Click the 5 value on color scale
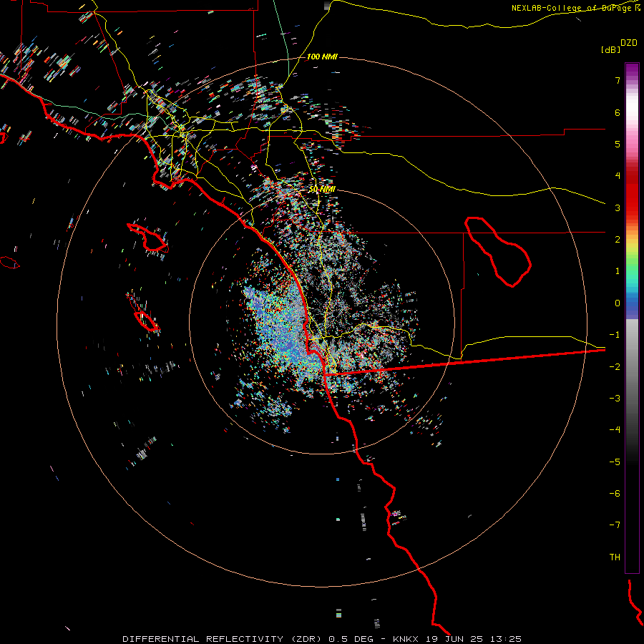This screenshot has width=644, height=644. click(x=618, y=144)
